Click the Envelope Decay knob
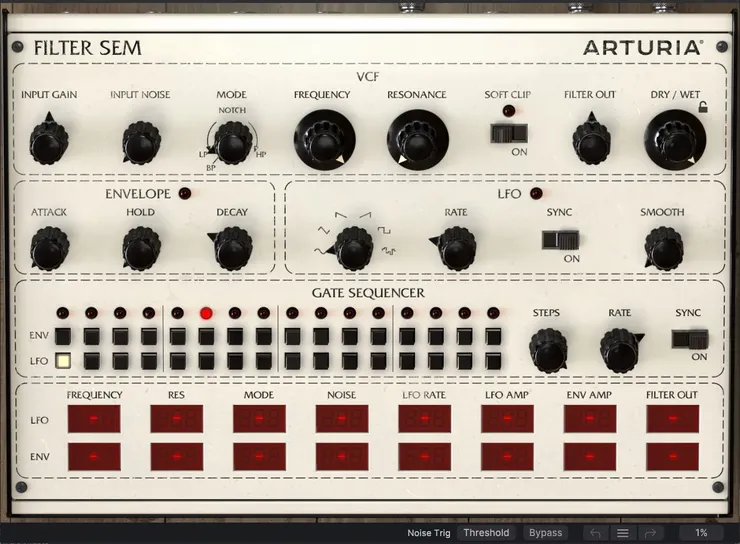 (231, 249)
